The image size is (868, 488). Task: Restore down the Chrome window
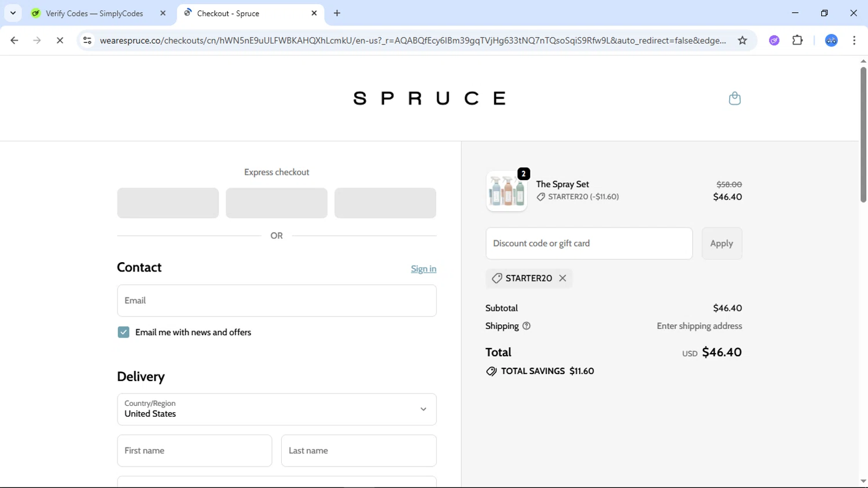(x=824, y=13)
